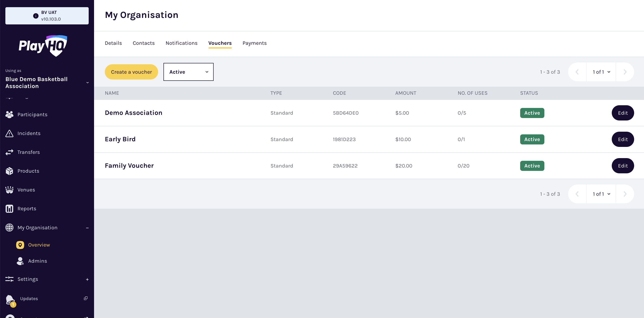The height and width of the screenshot is (318, 644).
Task: Edit the Family Voucher entry
Action: click(623, 166)
